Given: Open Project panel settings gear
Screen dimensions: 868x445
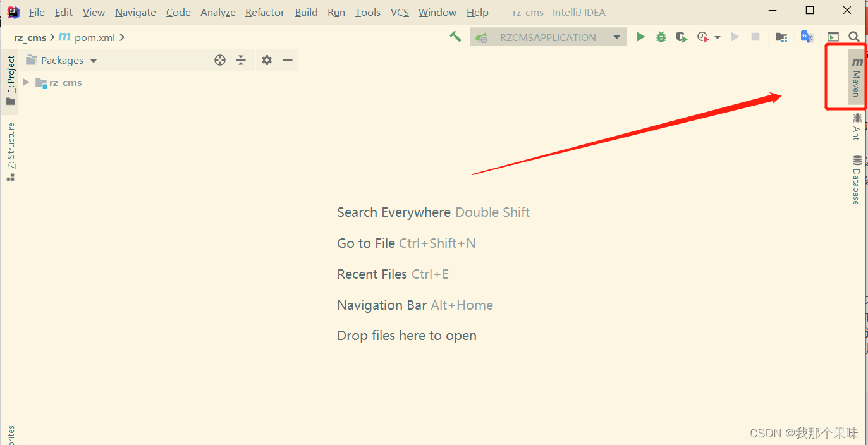Looking at the screenshot, I should click(266, 60).
